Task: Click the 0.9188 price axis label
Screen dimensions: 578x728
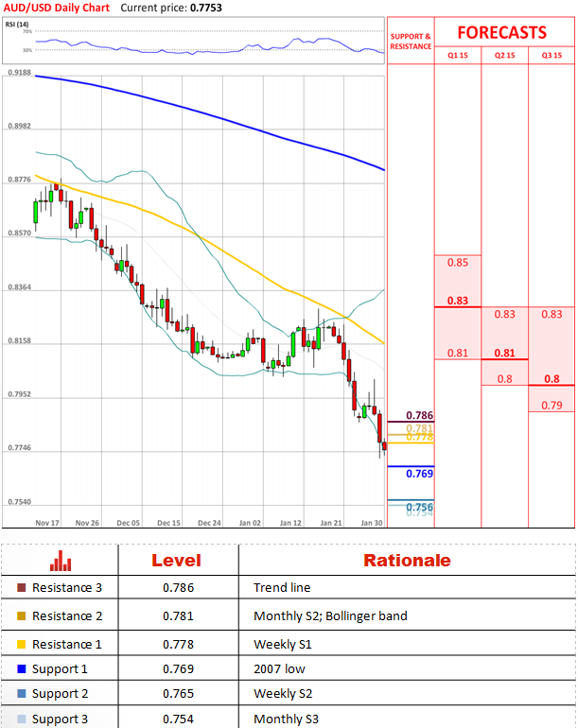Action: pyautogui.click(x=20, y=73)
